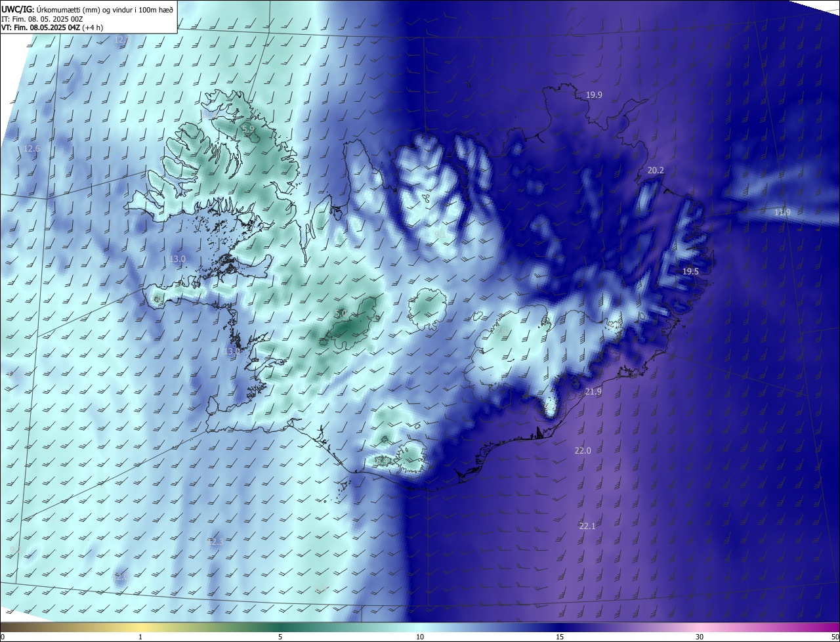Click the color bar tick labeled 1
The height and width of the screenshot is (642, 840).
coord(140,637)
